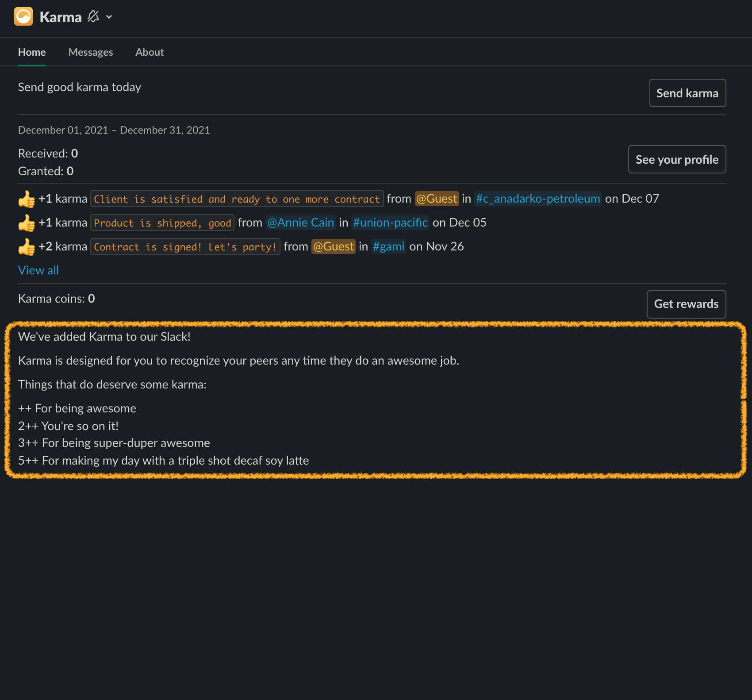Click '2++ You're so on it!' line
This screenshot has height=700, width=752.
point(69,426)
